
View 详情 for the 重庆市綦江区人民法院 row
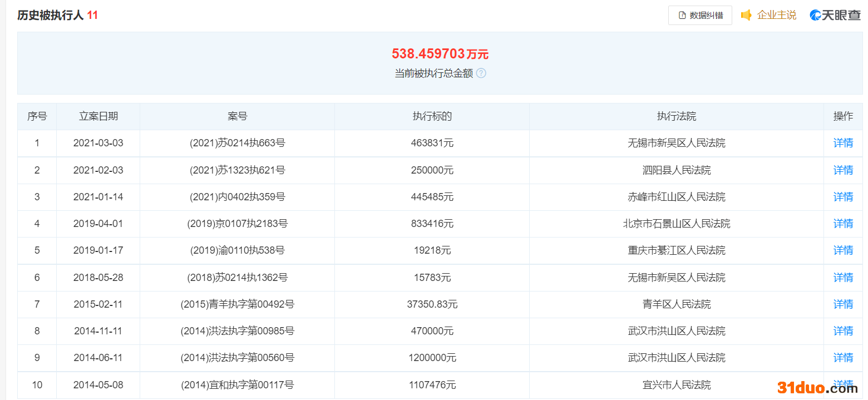[843, 250]
